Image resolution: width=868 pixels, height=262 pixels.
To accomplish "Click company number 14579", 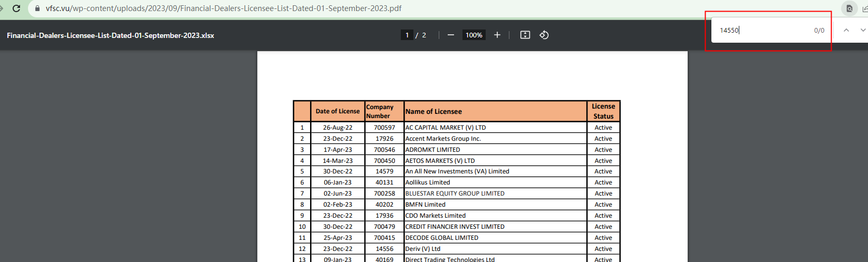I will tap(384, 171).
